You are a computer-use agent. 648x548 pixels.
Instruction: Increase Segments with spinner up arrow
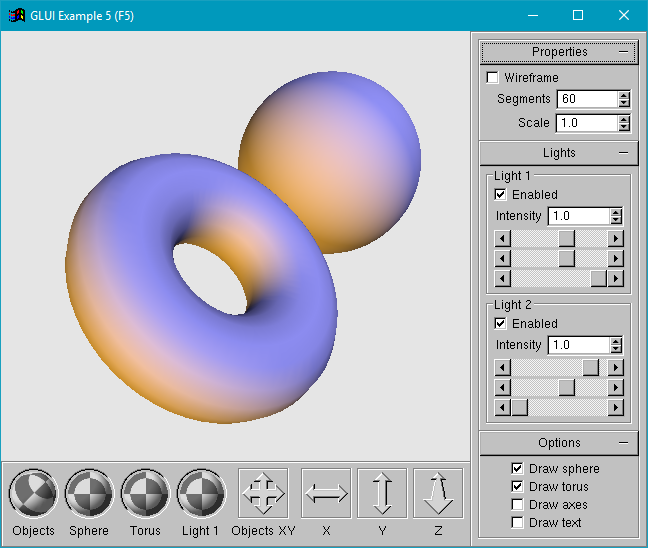[624, 95]
